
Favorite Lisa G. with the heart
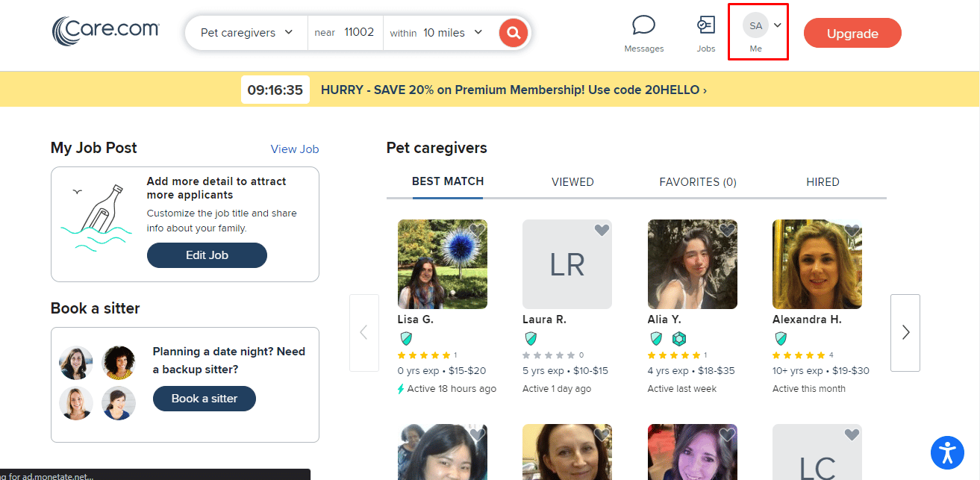tap(477, 230)
